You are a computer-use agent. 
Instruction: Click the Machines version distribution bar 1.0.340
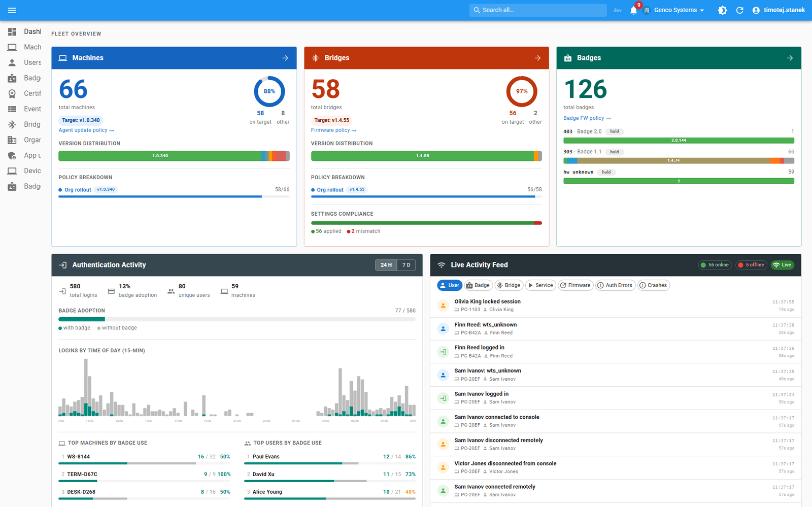[160, 156]
